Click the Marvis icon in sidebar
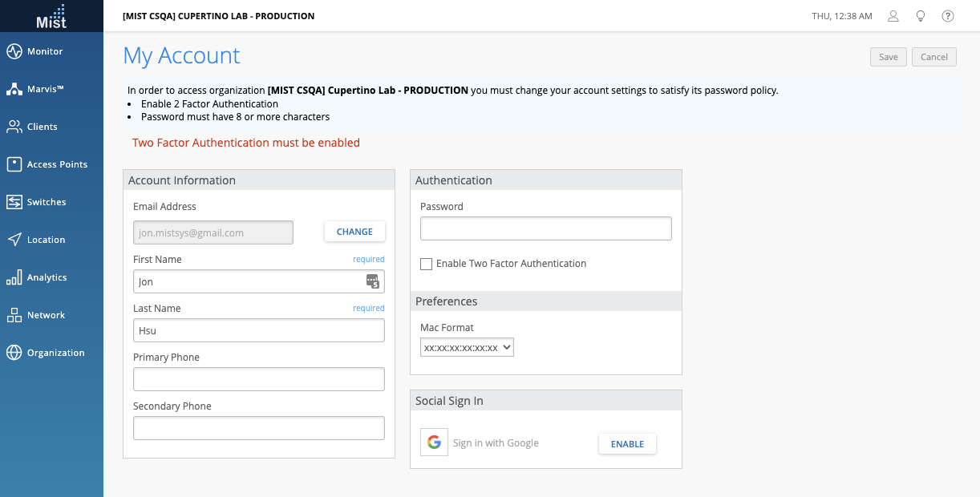 pyautogui.click(x=14, y=89)
